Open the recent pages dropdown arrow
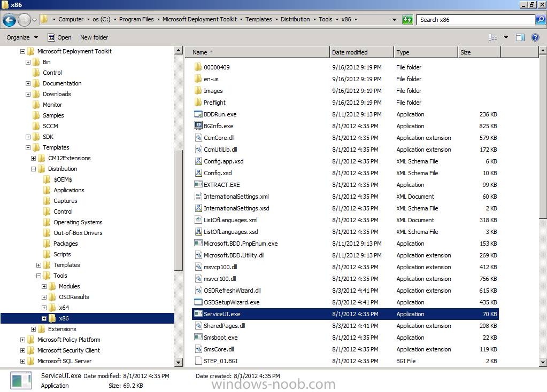 34,20
